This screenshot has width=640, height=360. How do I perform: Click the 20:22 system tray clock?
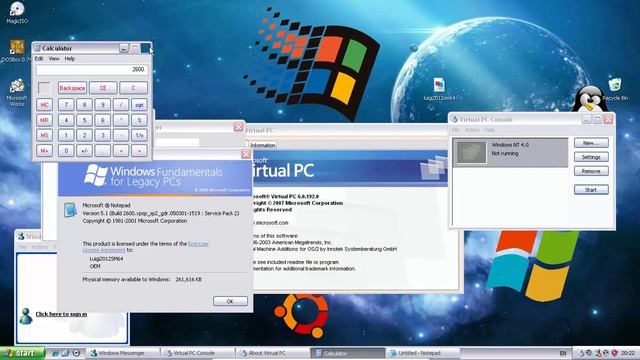point(628,353)
